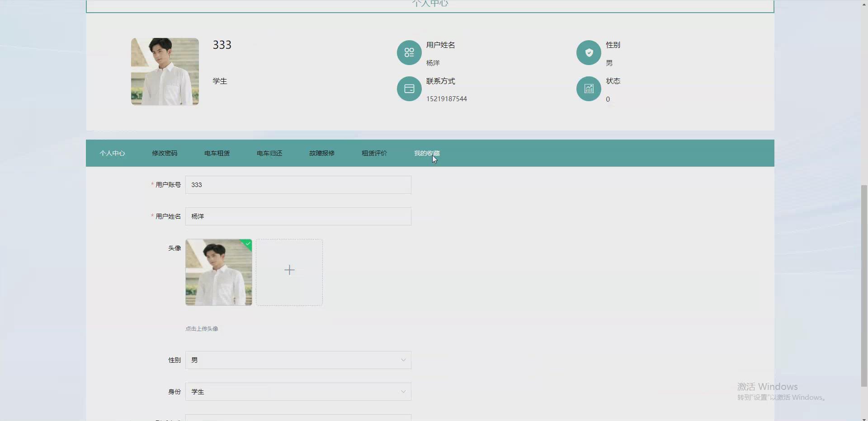Image resolution: width=868 pixels, height=421 pixels.
Task: Open the 电车租赁 tab
Action: 217,153
